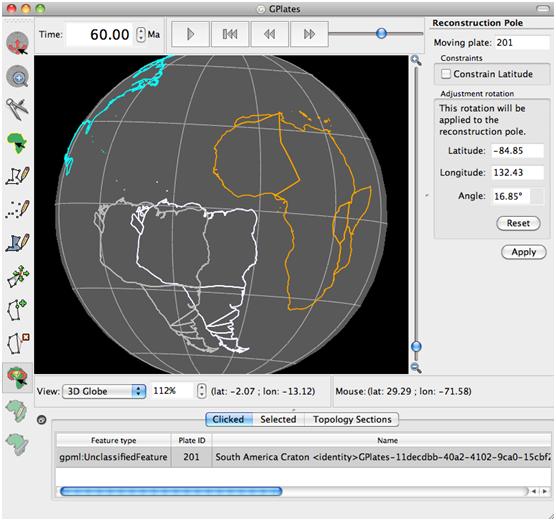
Task: Select the Zoom Globe tool icon
Action: pyautogui.click(x=17, y=76)
